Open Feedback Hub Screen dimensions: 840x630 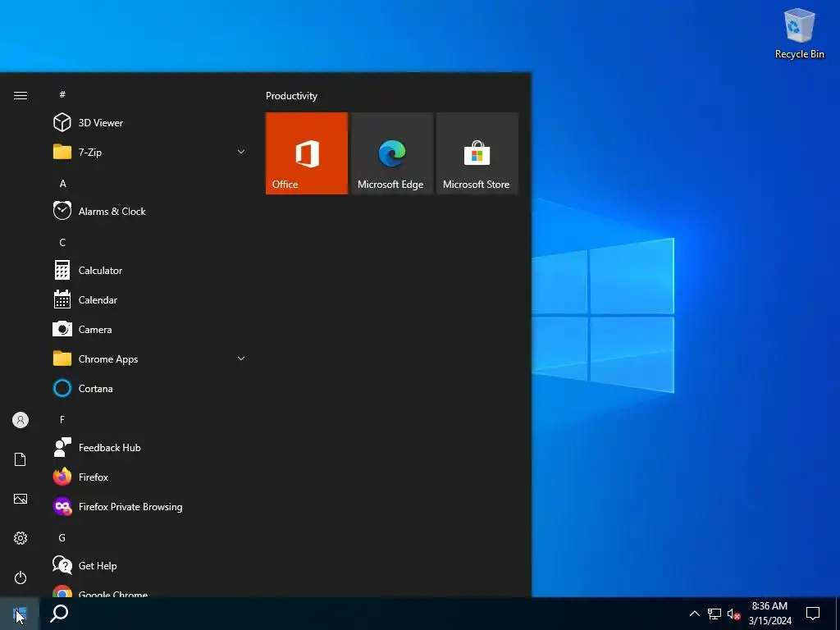point(150,447)
